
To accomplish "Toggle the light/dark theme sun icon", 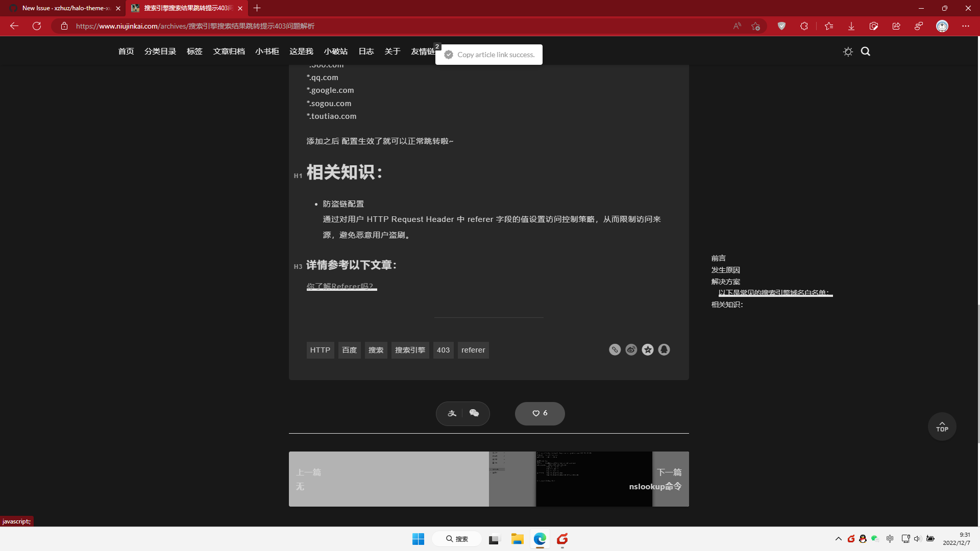I will (x=848, y=51).
